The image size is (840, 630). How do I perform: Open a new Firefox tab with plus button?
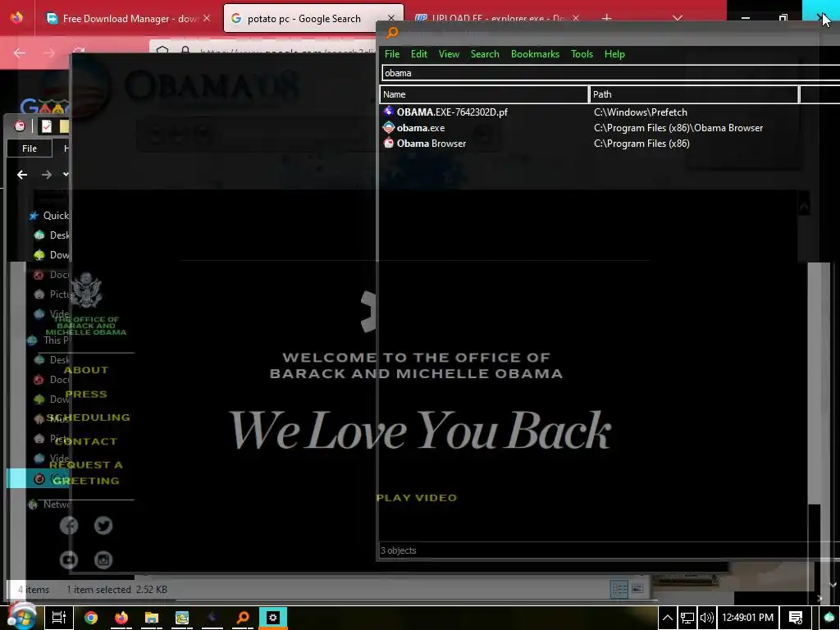(606, 18)
